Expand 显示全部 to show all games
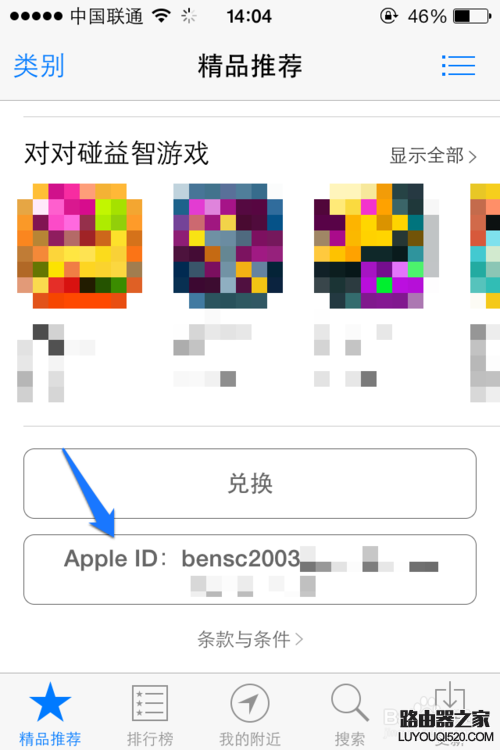 point(433,155)
